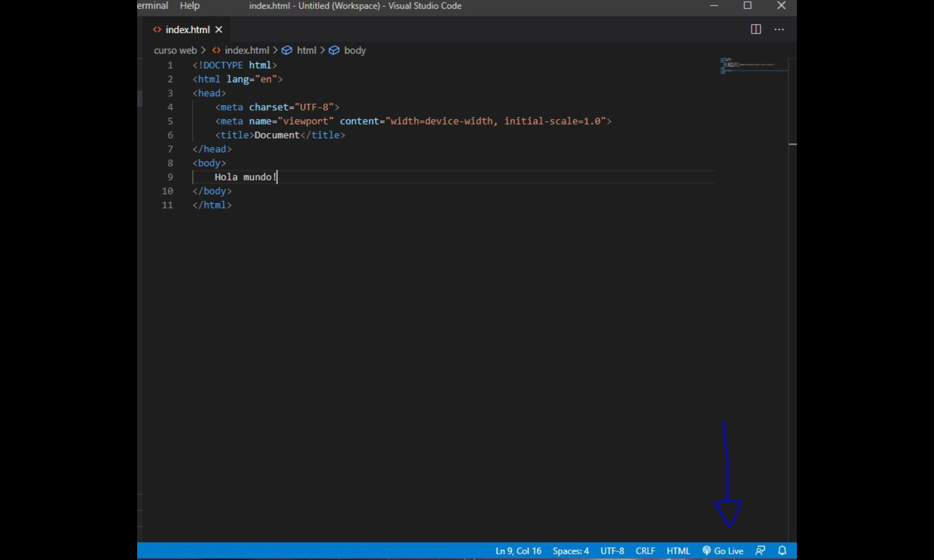Open the Help menu
Screen dimensions: 934x560
pos(189,6)
